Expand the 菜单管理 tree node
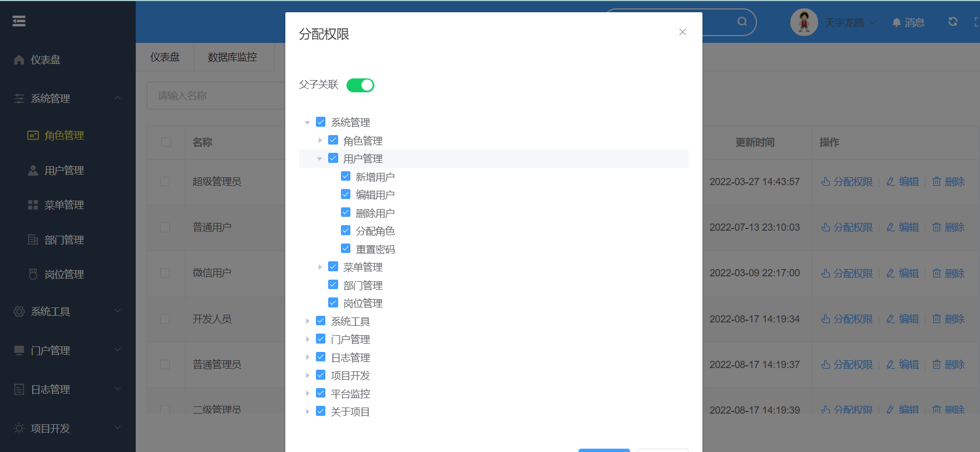Screen dimensions: 980x452 (320, 267)
